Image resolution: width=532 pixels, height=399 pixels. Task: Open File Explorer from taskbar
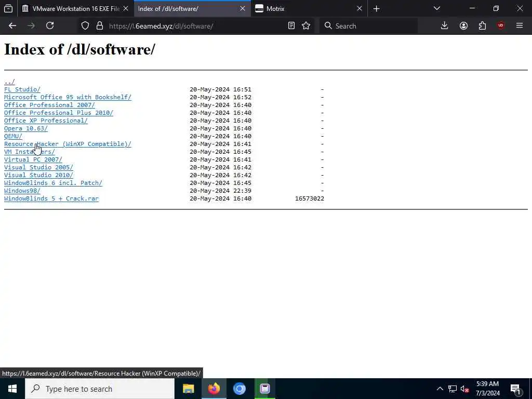[188, 389]
